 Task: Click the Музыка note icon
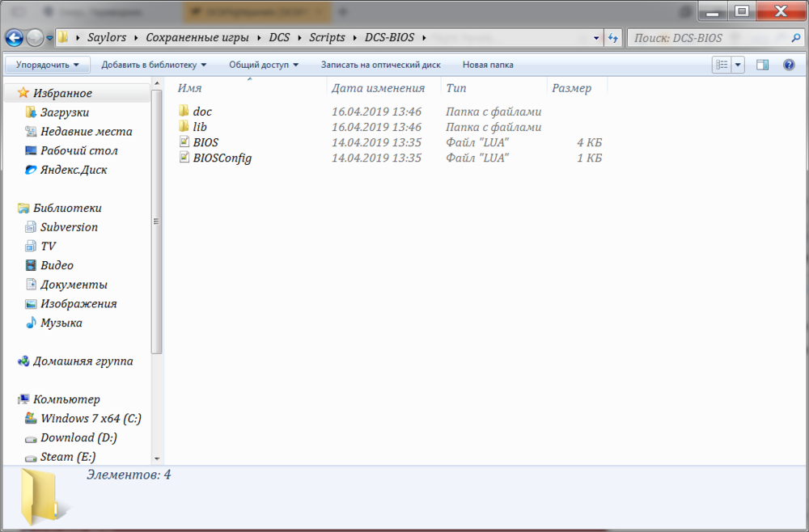(31, 322)
